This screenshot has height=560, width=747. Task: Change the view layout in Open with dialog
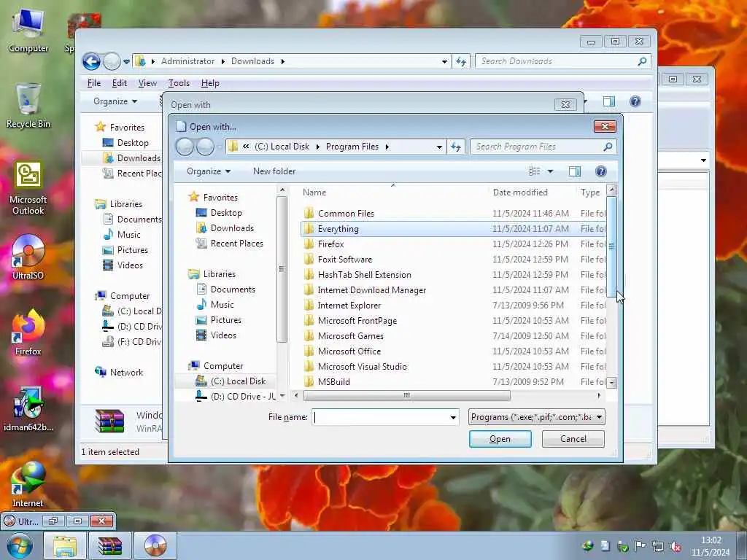pos(535,171)
